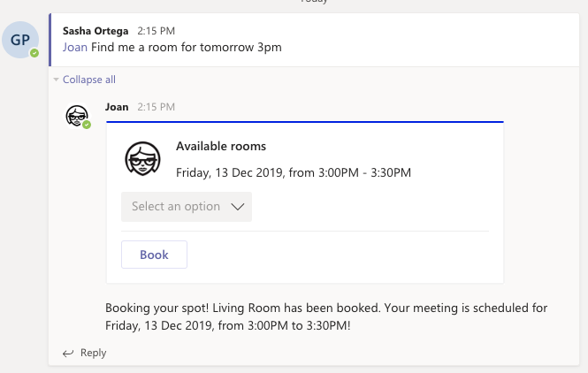Click the 2:15 PM timestamp on Joan's reply
This screenshot has height=373, width=588.
(156, 107)
